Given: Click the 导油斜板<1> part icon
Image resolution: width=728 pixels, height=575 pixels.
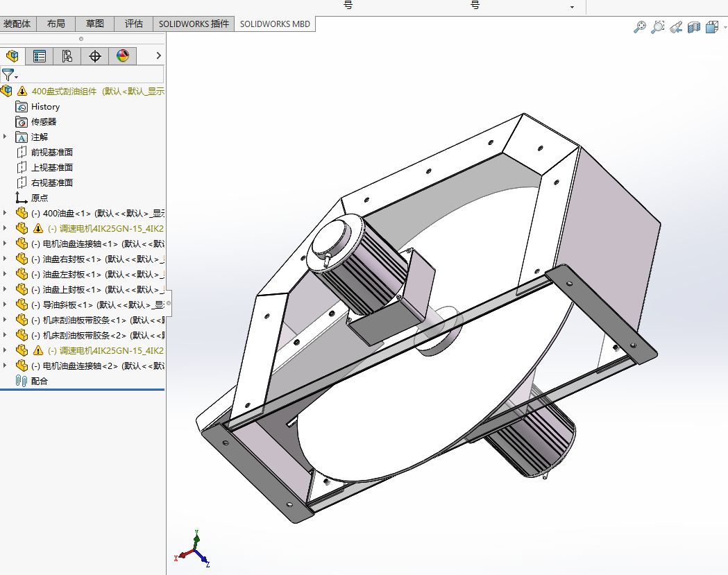Looking at the screenshot, I should tap(22, 305).
